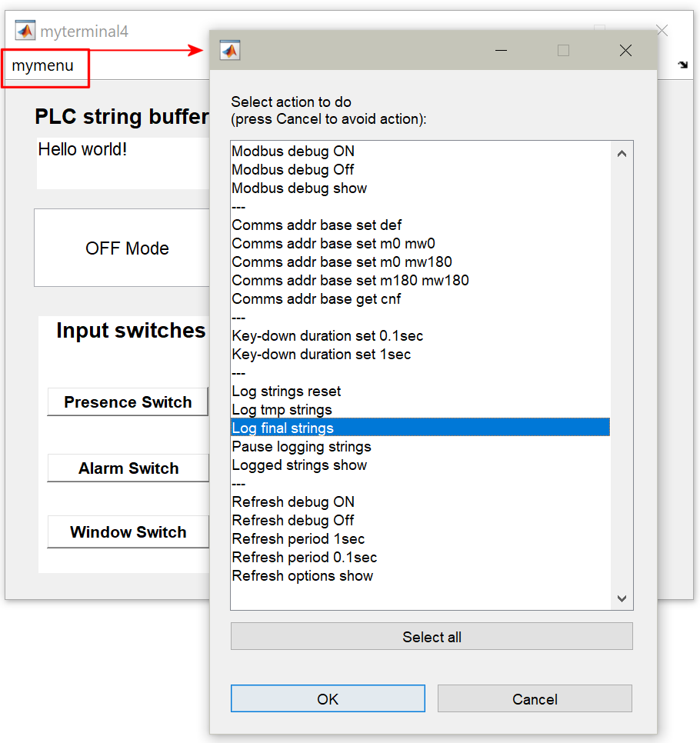Select 'Pause logging strings' list item
The width and height of the screenshot is (700, 743).
click(301, 447)
